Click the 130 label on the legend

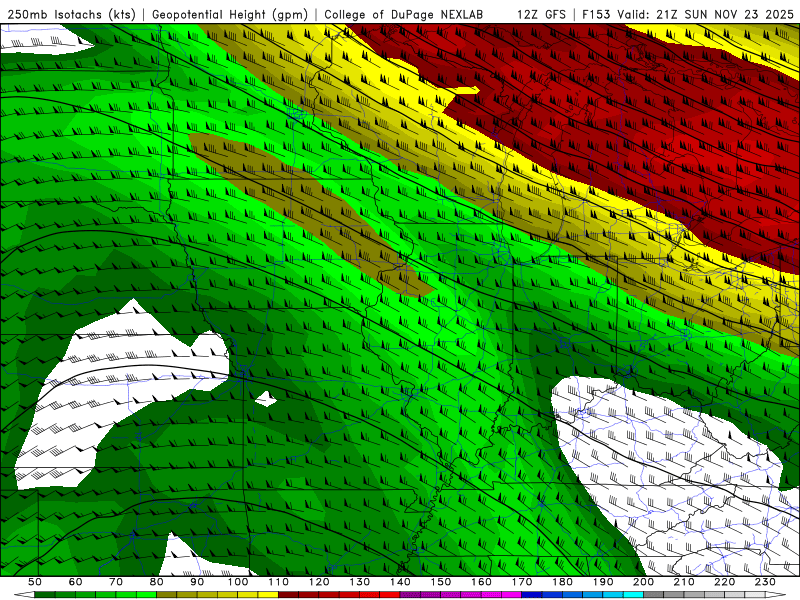click(x=360, y=582)
